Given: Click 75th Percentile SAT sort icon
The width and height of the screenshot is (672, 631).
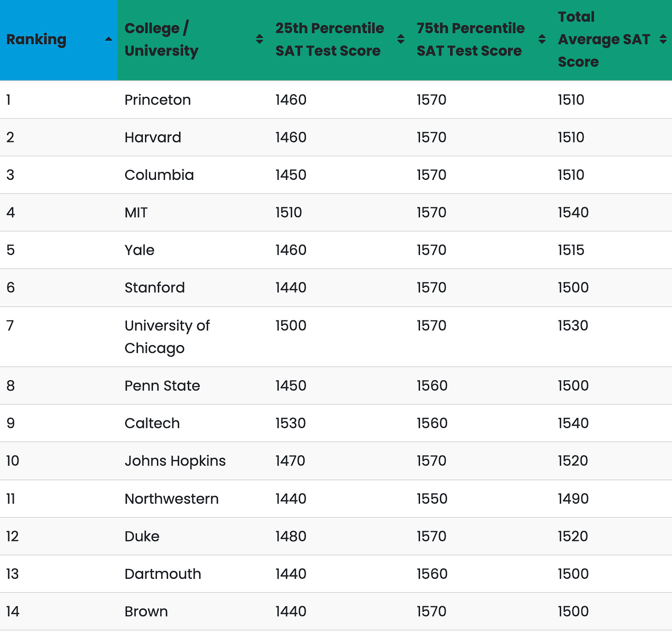Looking at the screenshot, I should (x=542, y=39).
